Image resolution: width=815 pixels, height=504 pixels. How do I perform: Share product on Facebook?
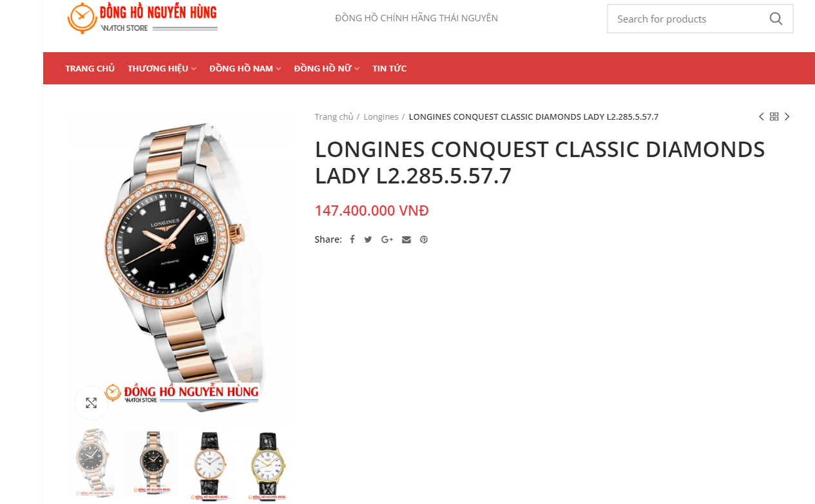pos(352,239)
